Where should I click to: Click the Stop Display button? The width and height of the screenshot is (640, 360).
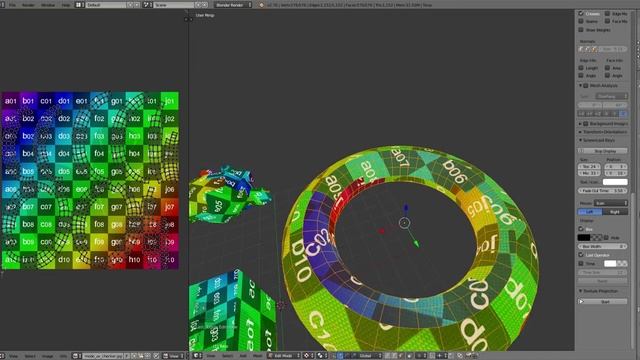point(603,151)
